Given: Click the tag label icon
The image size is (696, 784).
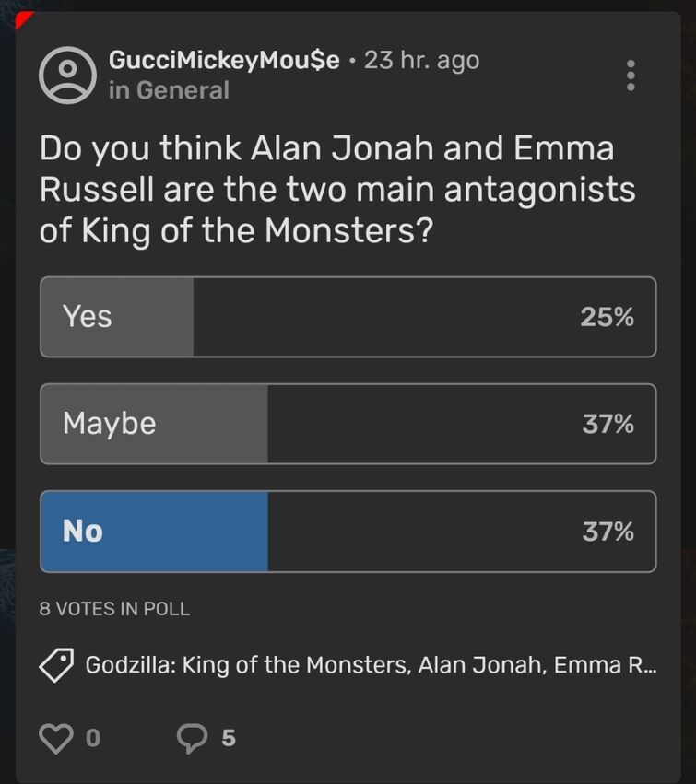Looking at the screenshot, I should (56, 665).
